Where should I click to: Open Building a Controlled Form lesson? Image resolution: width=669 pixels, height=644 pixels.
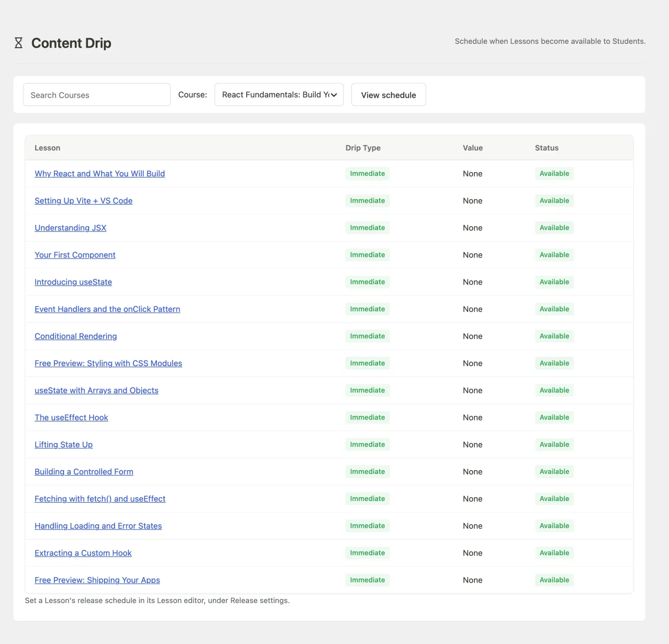pos(84,472)
